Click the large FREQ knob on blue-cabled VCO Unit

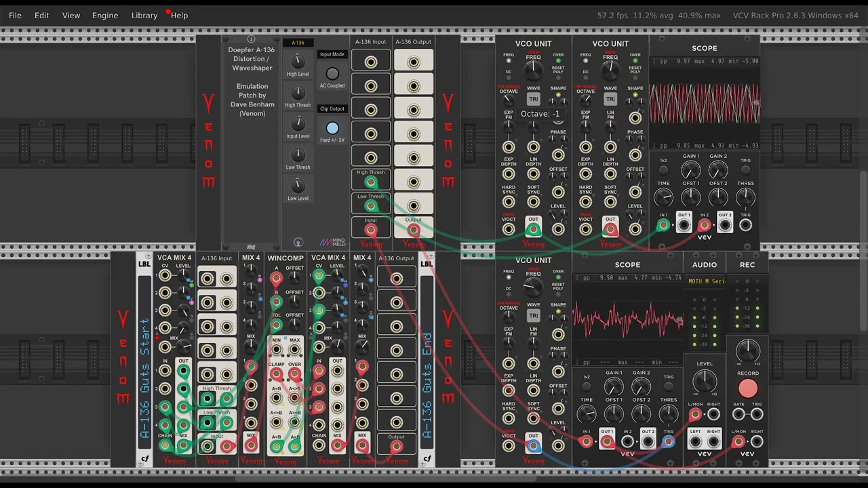coord(534,287)
